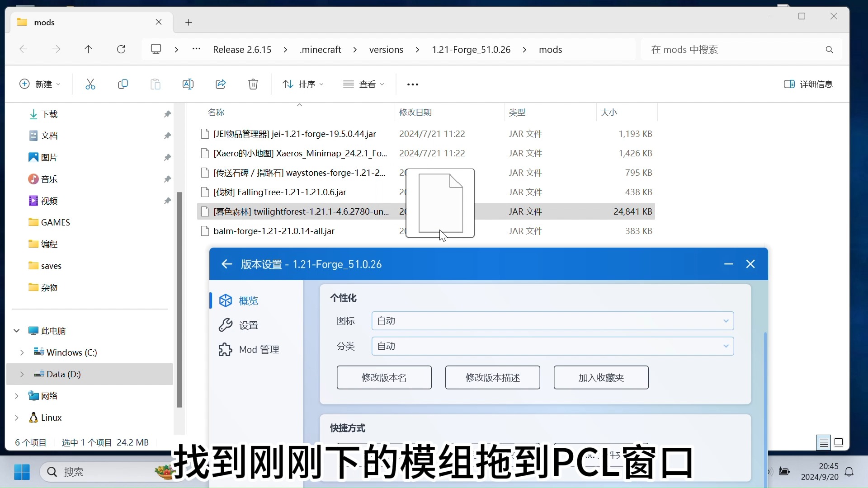Click the back arrow in the PCL dialog
Viewport: 868px width, 488px height.
click(226, 264)
